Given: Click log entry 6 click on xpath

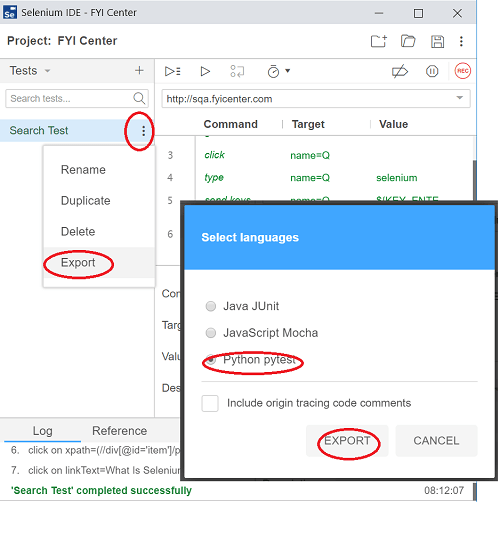Looking at the screenshot, I should pyautogui.click(x=95, y=450).
